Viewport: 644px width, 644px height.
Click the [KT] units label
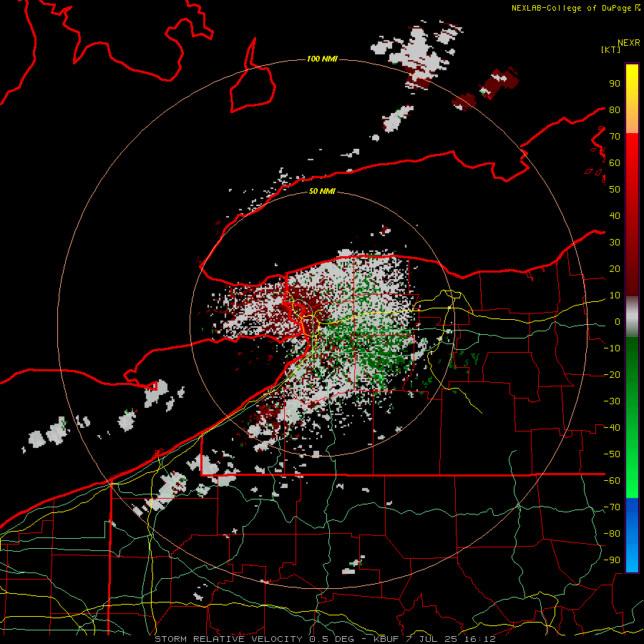click(611, 49)
